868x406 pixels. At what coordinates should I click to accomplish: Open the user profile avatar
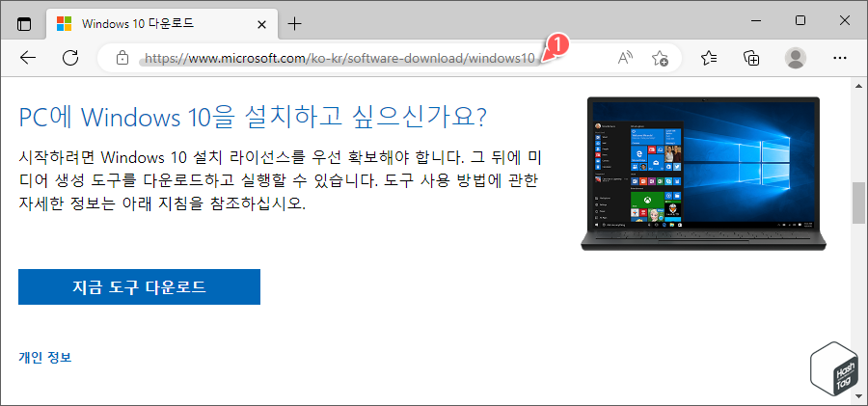(x=796, y=58)
